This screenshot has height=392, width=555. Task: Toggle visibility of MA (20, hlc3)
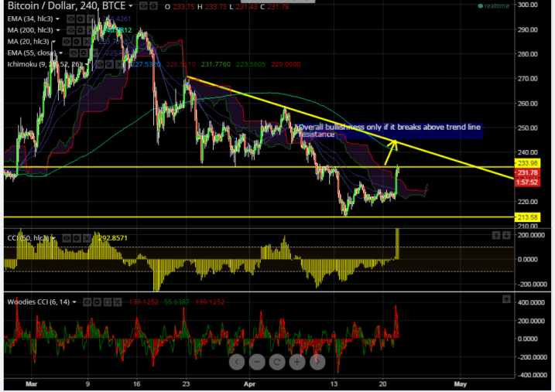67,42
